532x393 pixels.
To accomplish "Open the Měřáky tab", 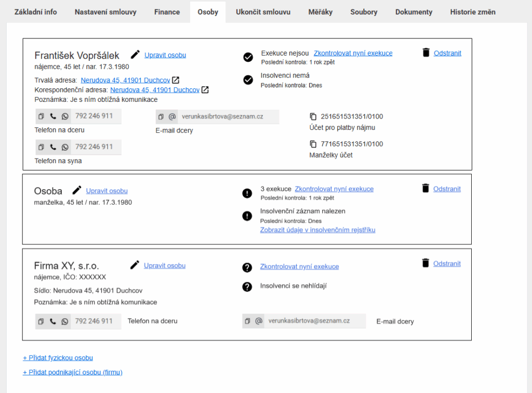I will tap(320, 12).
